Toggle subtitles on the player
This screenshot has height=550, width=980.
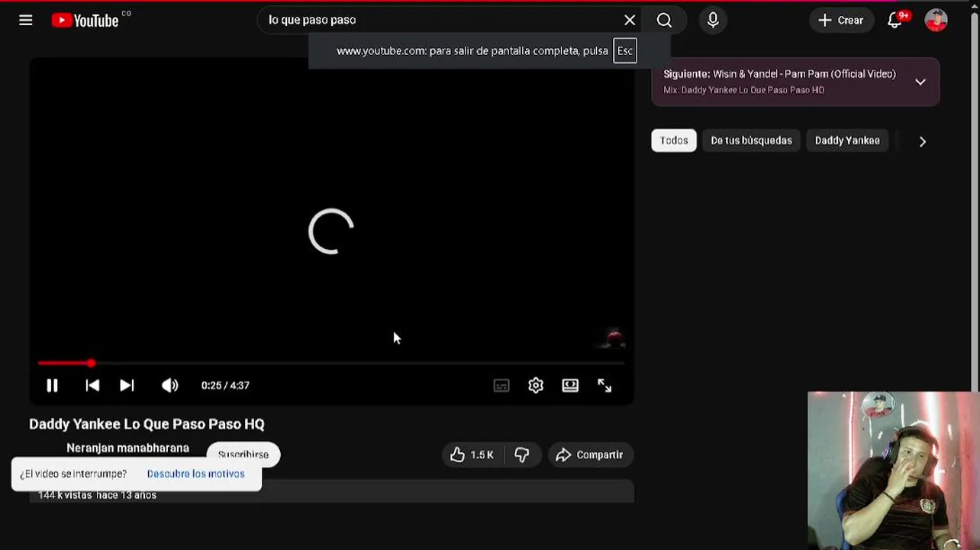click(501, 386)
